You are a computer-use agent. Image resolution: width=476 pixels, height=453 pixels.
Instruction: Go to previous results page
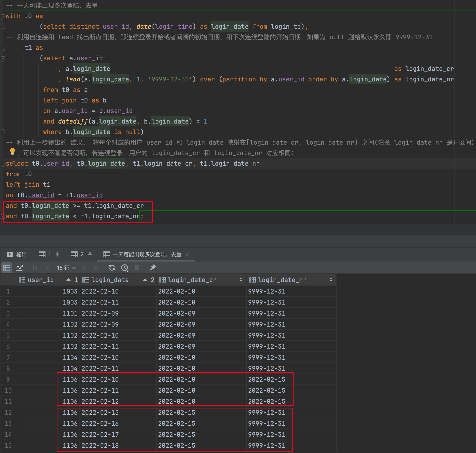(x=48, y=267)
